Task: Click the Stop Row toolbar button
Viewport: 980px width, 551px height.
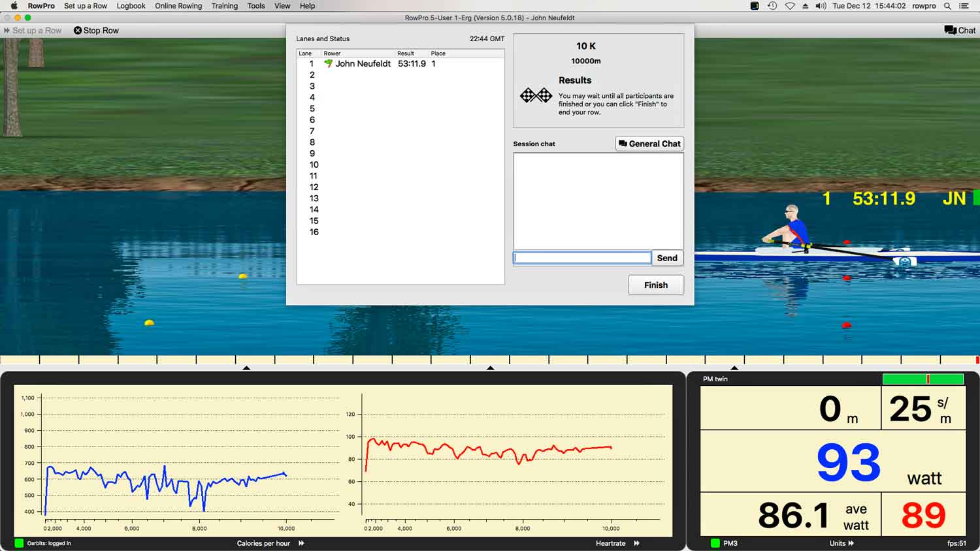Action: (96, 31)
